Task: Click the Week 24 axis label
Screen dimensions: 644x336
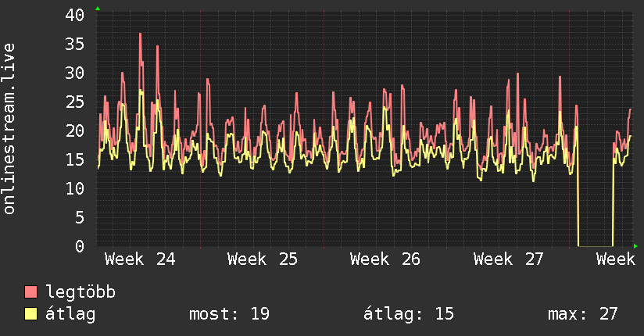Action: (x=140, y=259)
